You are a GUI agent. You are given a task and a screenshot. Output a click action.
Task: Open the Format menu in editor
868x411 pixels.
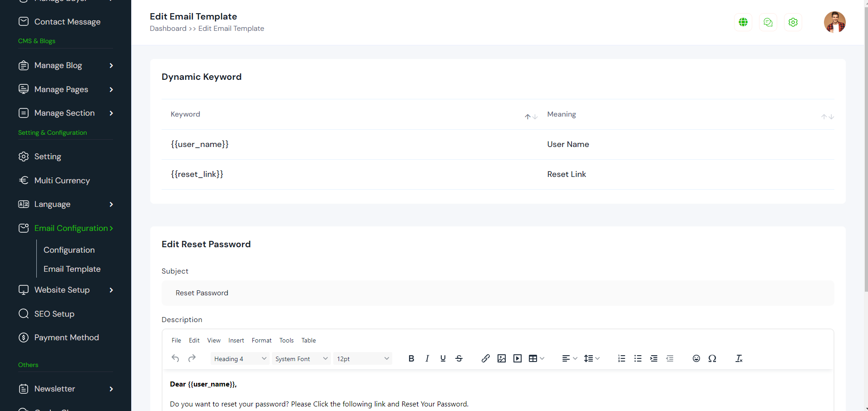click(261, 340)
